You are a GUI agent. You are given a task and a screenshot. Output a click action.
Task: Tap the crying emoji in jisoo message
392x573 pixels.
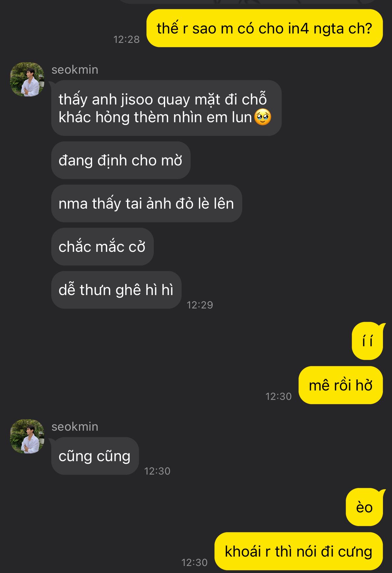pos(263,117)
